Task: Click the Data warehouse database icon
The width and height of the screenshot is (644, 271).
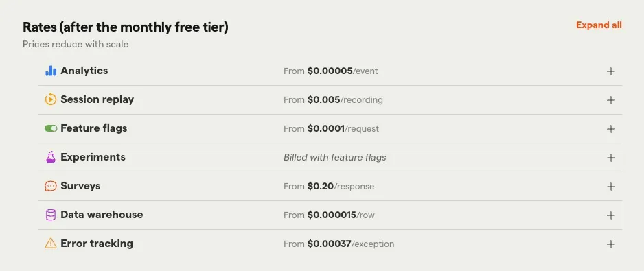Action: coord(51,215)
